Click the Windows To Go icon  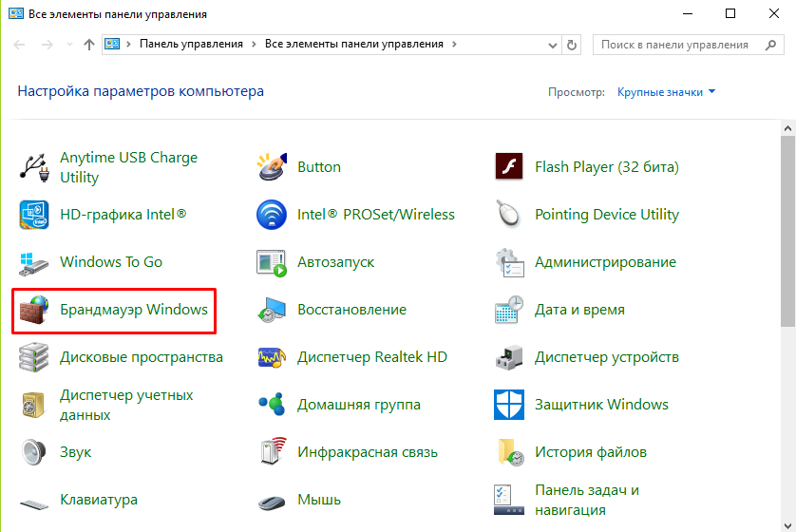(33, 263)
